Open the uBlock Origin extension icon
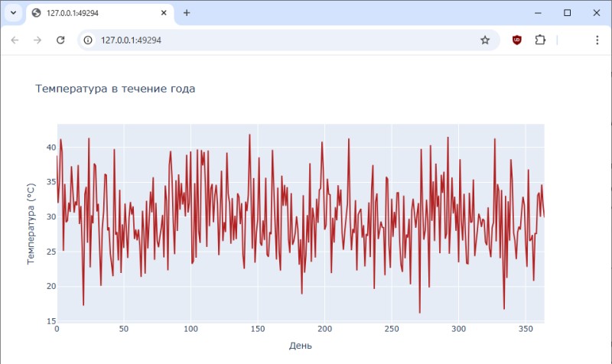The image size is (612, 364). coord(517,40)
